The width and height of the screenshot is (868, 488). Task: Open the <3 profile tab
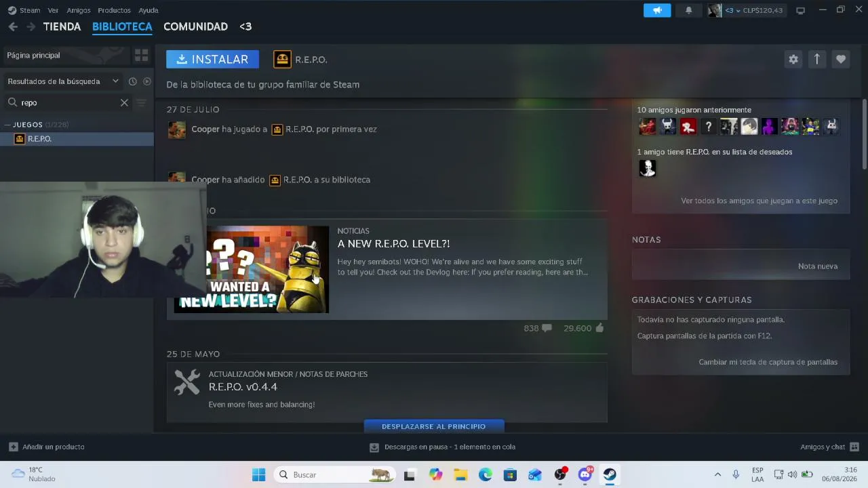[245, 26]
